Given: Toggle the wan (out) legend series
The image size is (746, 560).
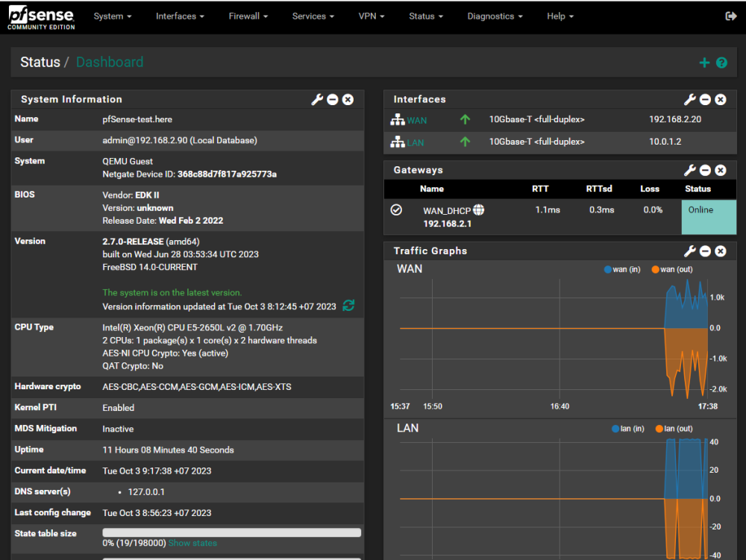Looking at the screenshot, I should [x=672, y=269].
